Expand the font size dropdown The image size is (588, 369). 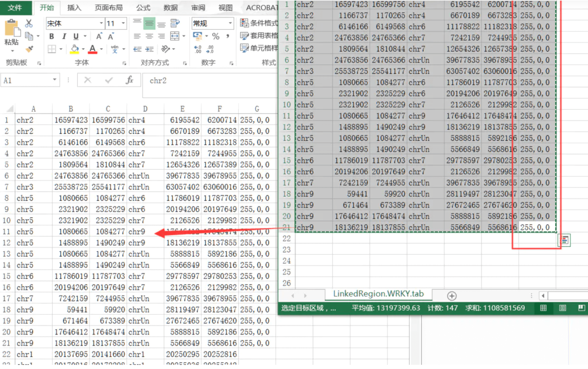(x=123, y=23)
